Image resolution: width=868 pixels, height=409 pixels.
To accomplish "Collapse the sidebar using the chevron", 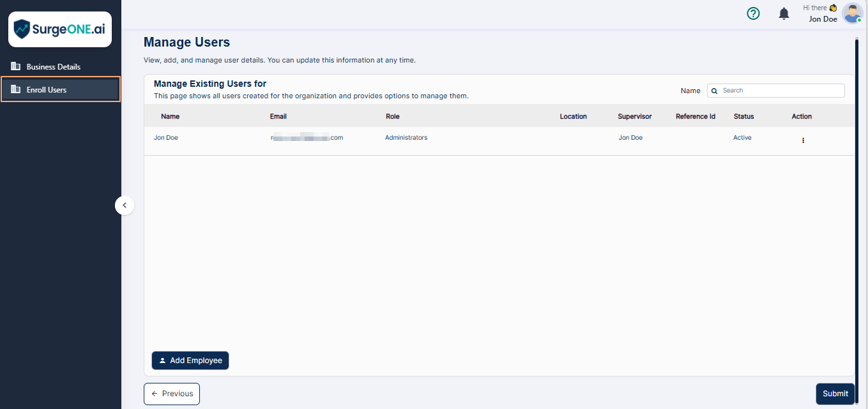I will 125,205.
